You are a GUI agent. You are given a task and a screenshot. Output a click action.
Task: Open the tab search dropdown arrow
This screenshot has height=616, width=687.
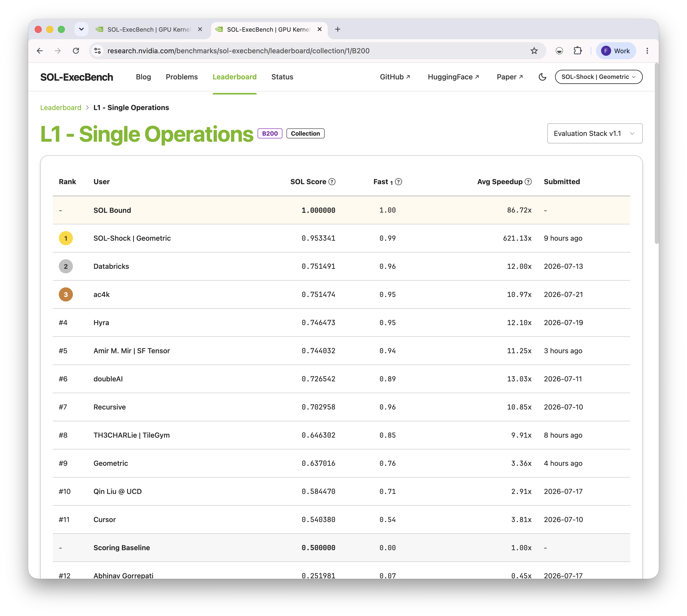[81, 29]
